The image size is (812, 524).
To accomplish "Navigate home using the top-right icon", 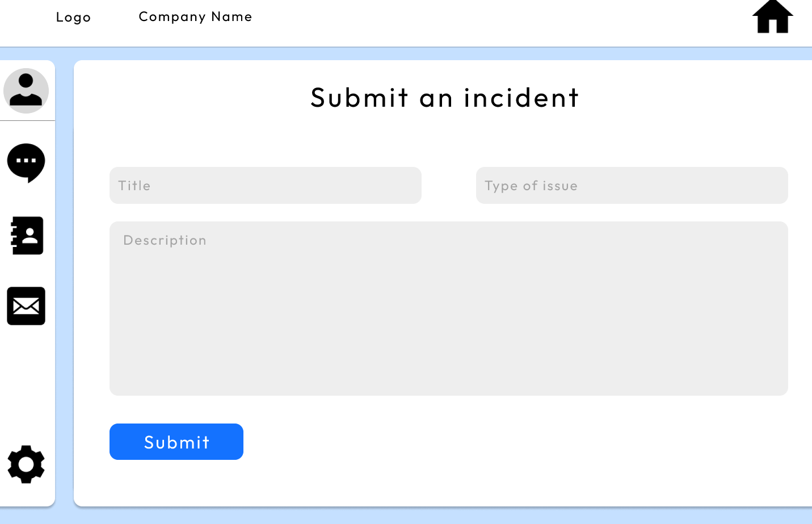I will point(773,18).
